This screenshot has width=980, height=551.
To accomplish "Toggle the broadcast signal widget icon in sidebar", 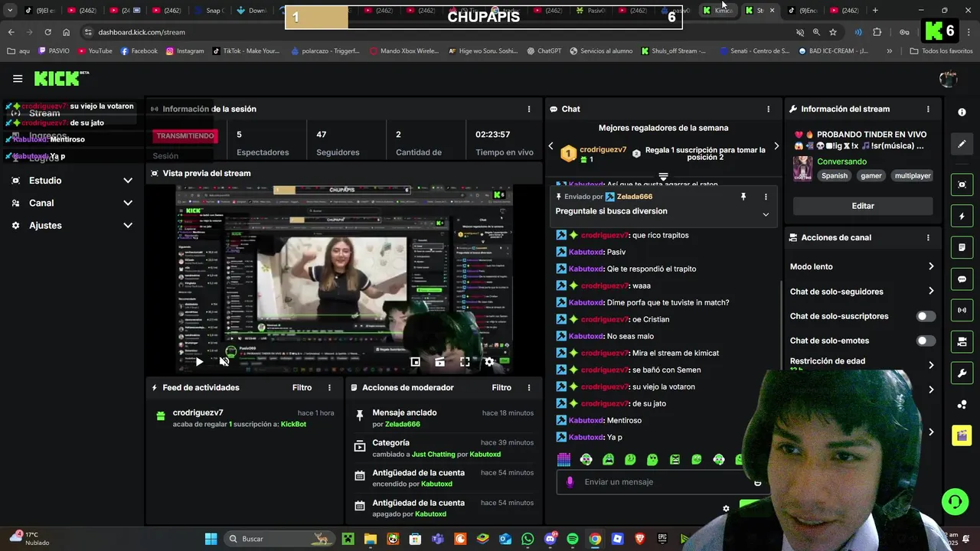I will tap(962, 310).
